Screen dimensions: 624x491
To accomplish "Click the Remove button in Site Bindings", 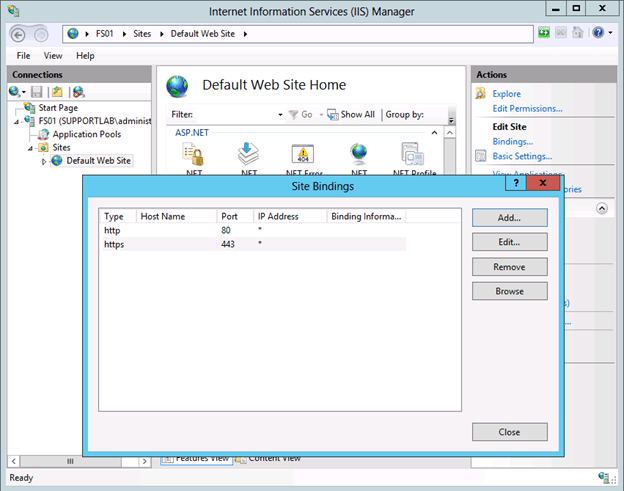I will pos(509,267).
